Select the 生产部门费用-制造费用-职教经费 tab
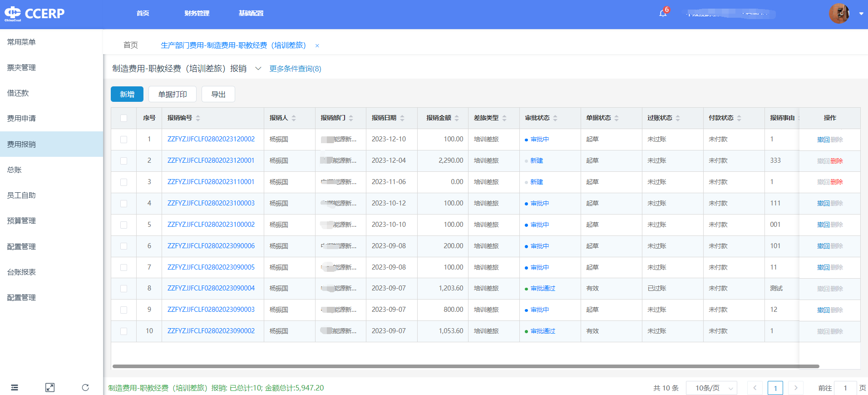 [233, 45]
